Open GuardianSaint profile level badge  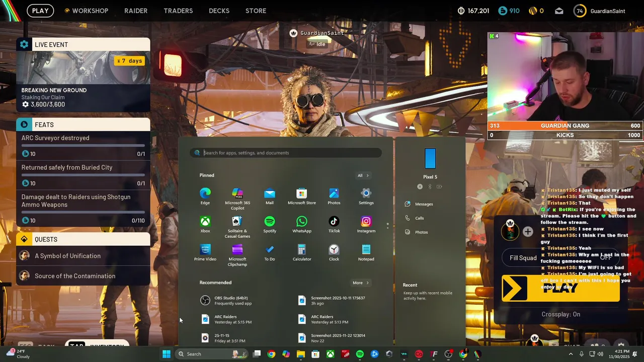point(580,11)
